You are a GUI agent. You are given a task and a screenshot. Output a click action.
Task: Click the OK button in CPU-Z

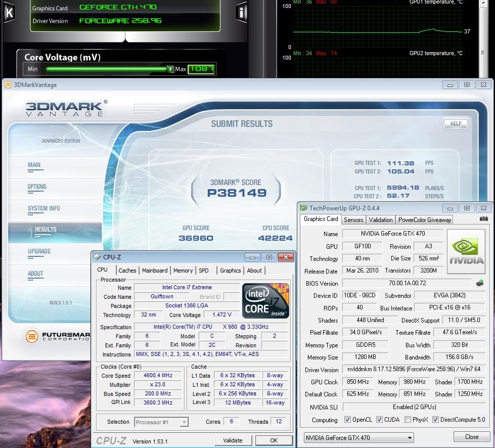(274, 440)
